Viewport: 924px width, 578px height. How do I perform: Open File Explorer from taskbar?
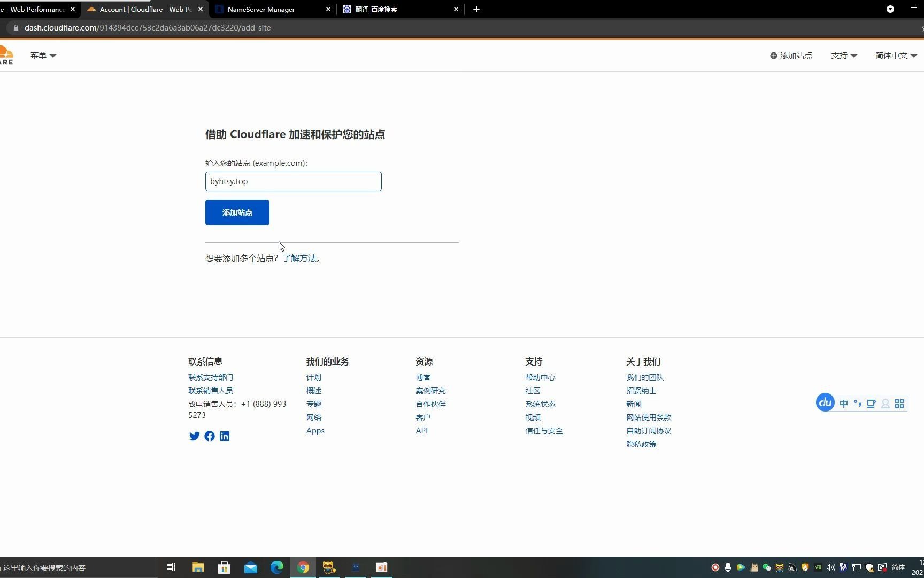(x=198, y=567)
